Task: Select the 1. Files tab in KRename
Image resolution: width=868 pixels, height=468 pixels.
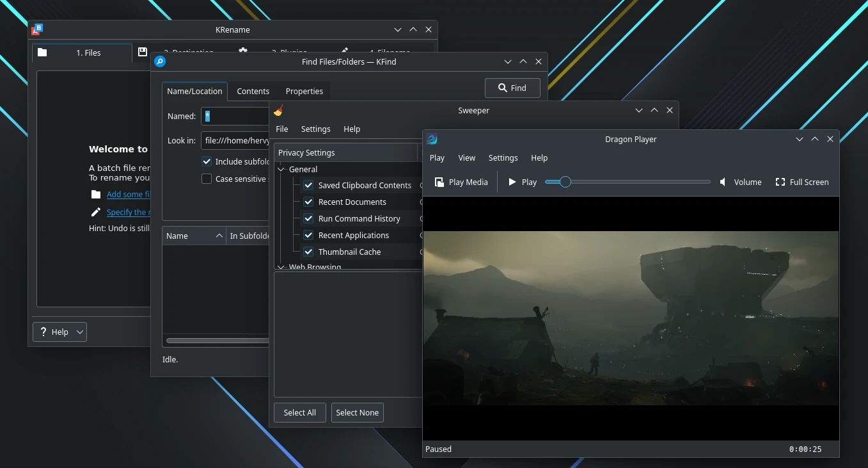Action: coord(82,52)
